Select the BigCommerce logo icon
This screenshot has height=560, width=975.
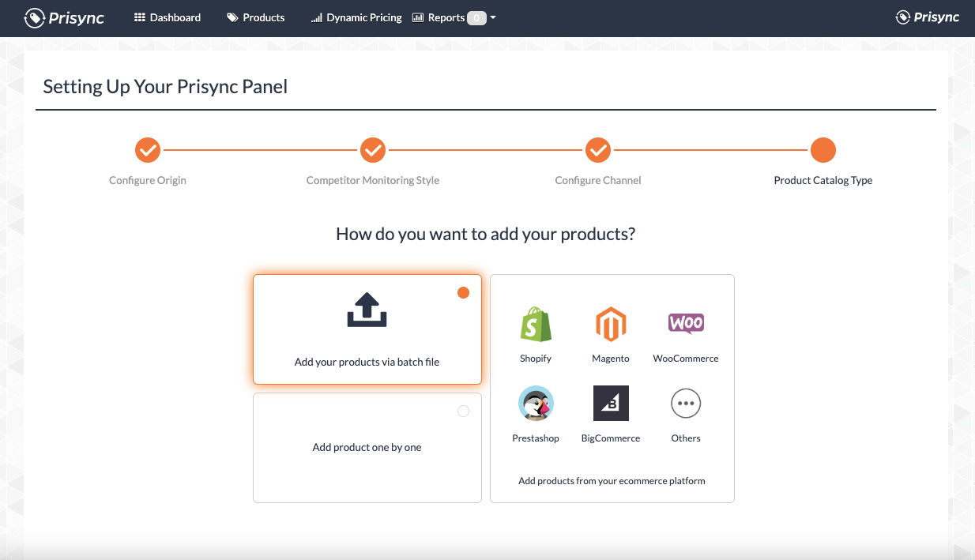click(x=610, y=404)
